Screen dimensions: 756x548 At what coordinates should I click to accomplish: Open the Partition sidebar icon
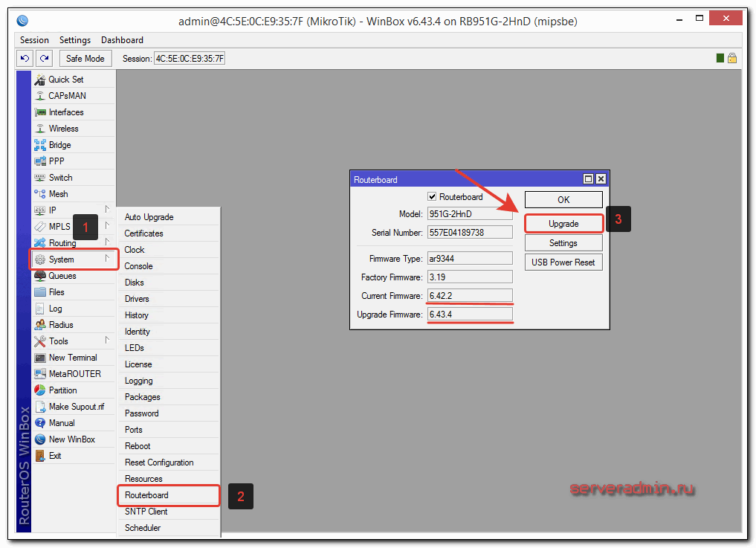pyautogui.click(x=40, y=390)
